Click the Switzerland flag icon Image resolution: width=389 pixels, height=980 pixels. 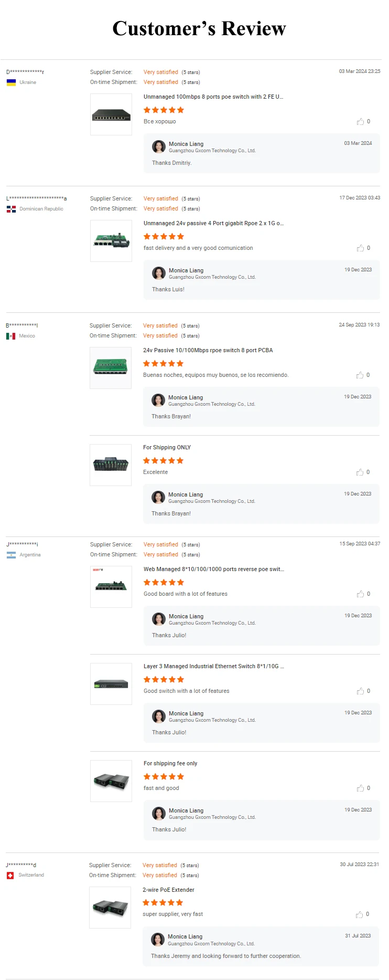point(10,876)
